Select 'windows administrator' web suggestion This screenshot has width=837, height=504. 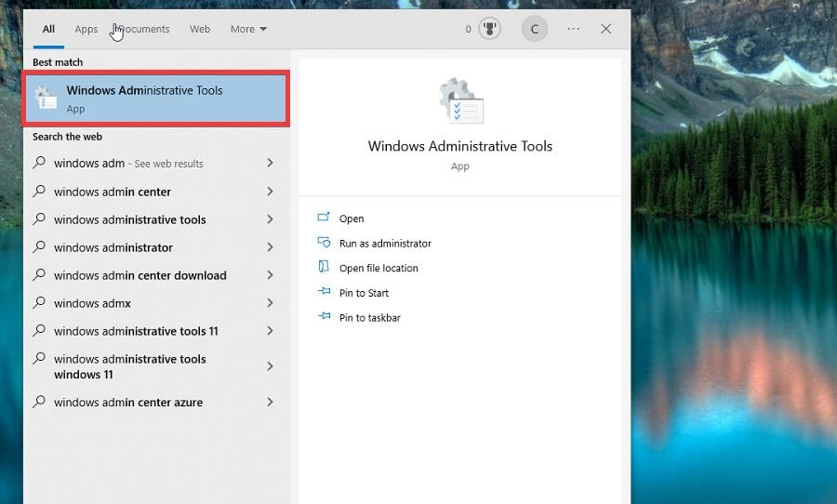[156, 247]
